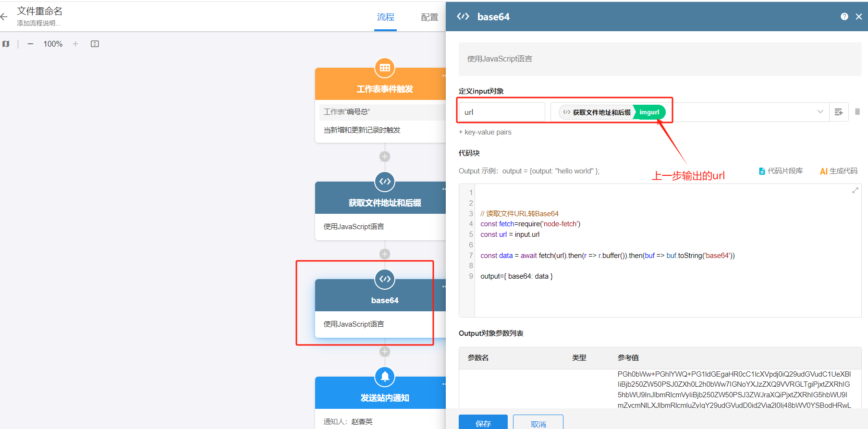Open the 发送站内通知 node card title
This screenshot has width=868, height=429.
click(385, 398)
